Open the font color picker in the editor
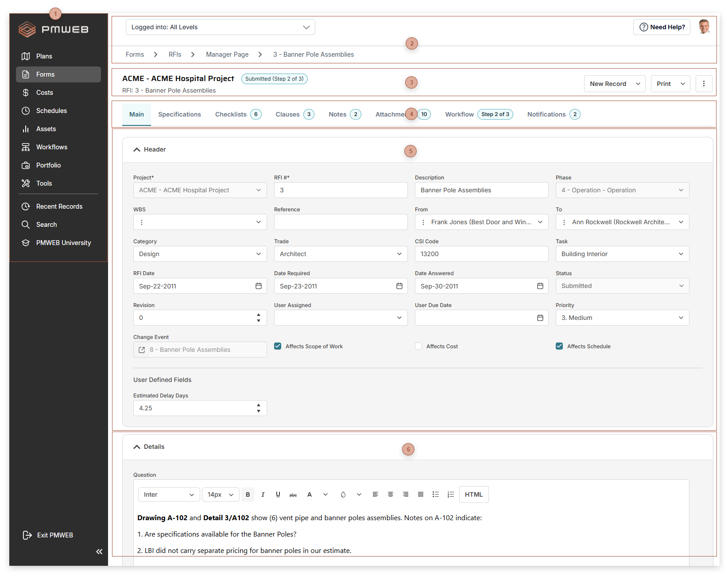Viewport: 728px width, 576px height. tap(310, 494)
